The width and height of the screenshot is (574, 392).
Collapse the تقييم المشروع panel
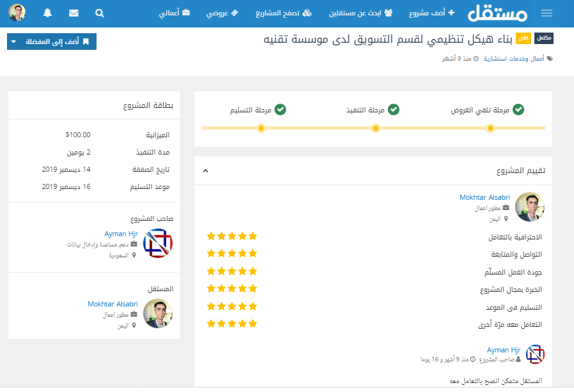[205, 171]
